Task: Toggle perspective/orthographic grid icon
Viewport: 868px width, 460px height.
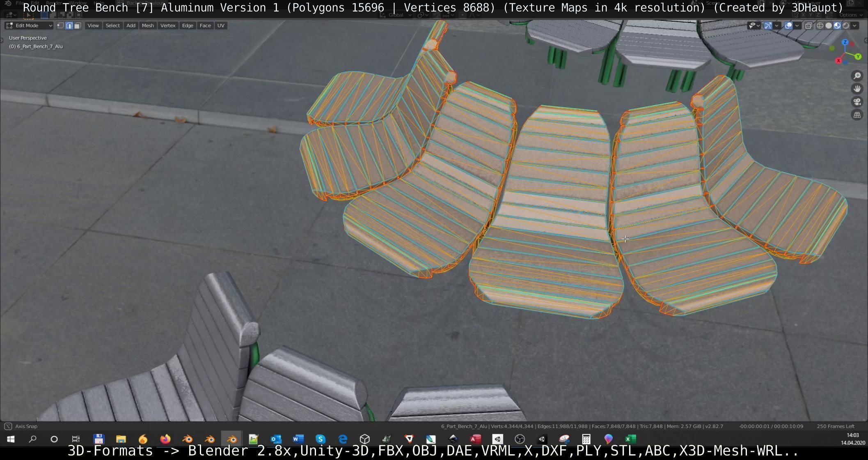Action: (x=857, y=115)
